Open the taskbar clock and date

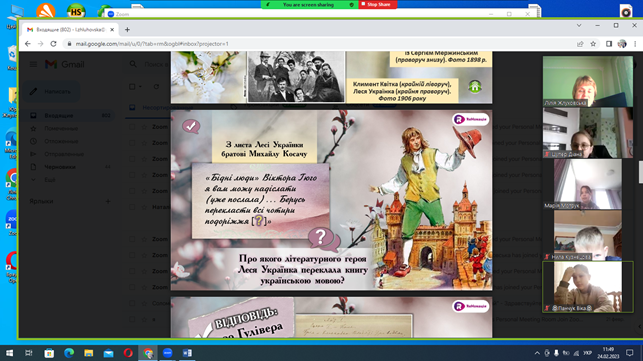click(608, 353)
